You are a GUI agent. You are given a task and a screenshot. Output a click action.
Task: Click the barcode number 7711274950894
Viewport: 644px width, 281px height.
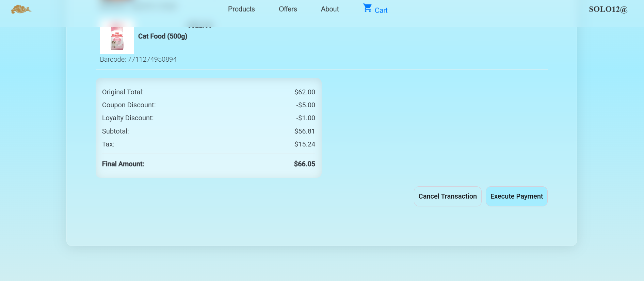point(152,59)
